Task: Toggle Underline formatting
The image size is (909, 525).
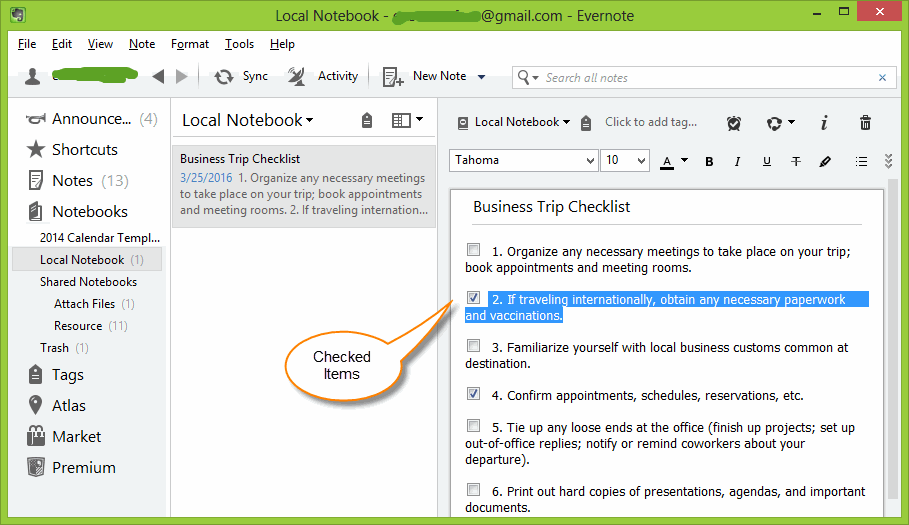Action: 766,162
